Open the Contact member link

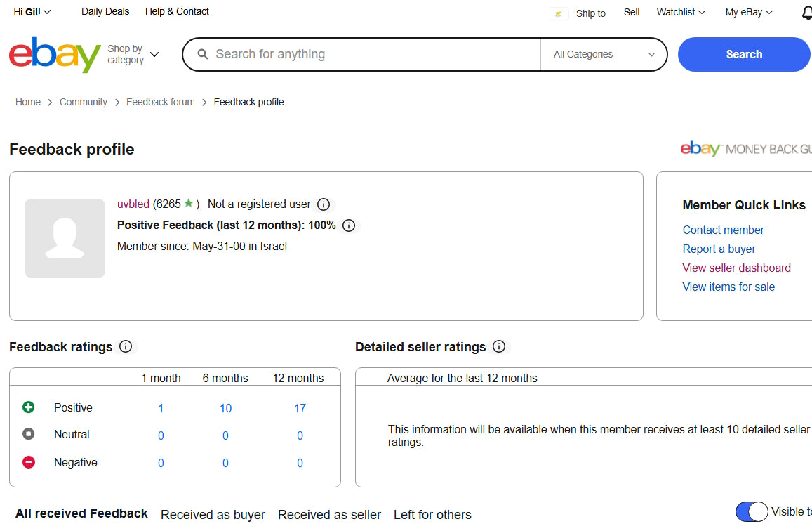pos(723,230)
